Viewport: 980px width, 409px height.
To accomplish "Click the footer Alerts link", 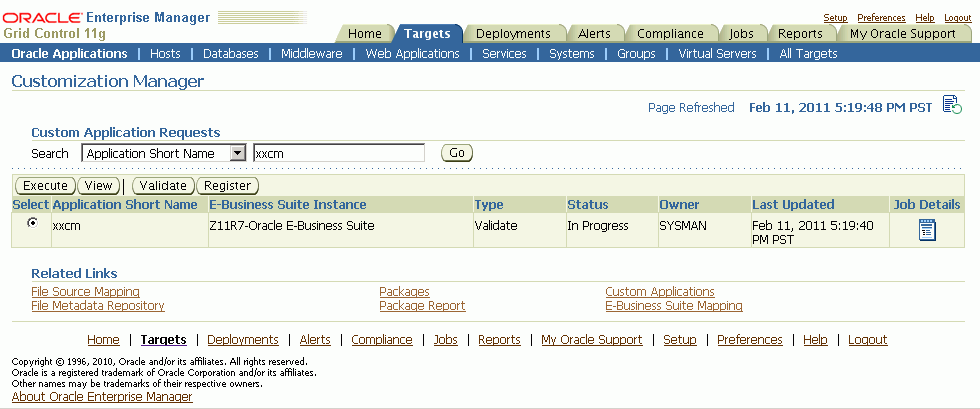I will pyautogui.click(x=315, y=340).
